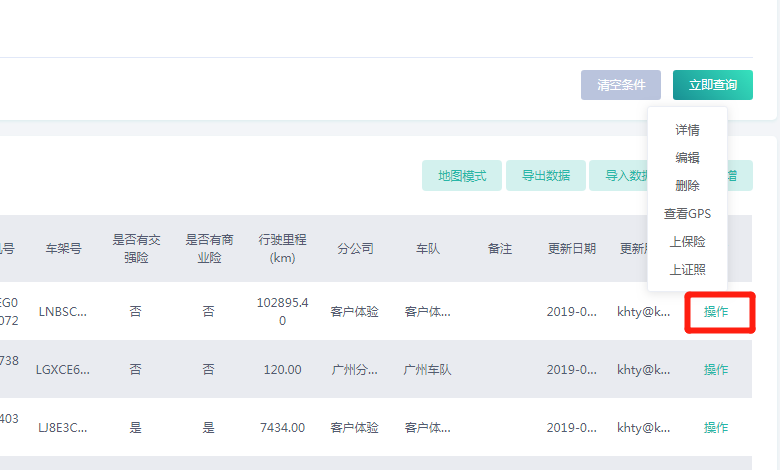Viewport: 780px width, 470px height.
Task: Click the 是否有商业险 column header
Action: tap(209, 248)
